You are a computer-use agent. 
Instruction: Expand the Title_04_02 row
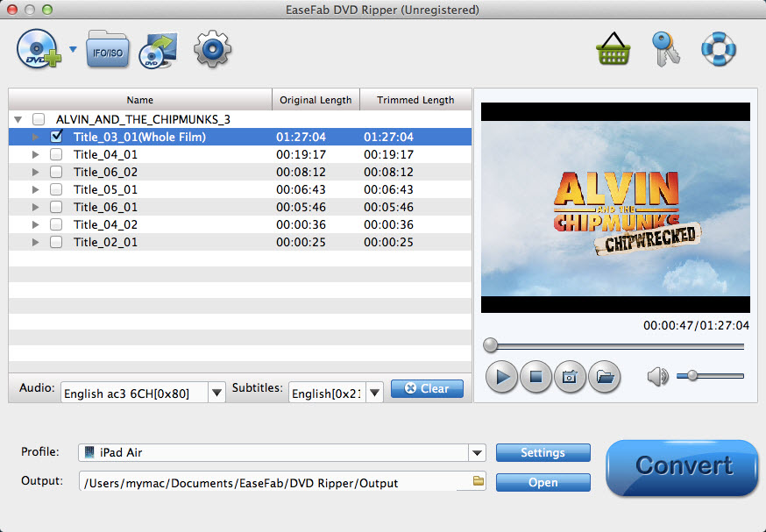(35, 224)
